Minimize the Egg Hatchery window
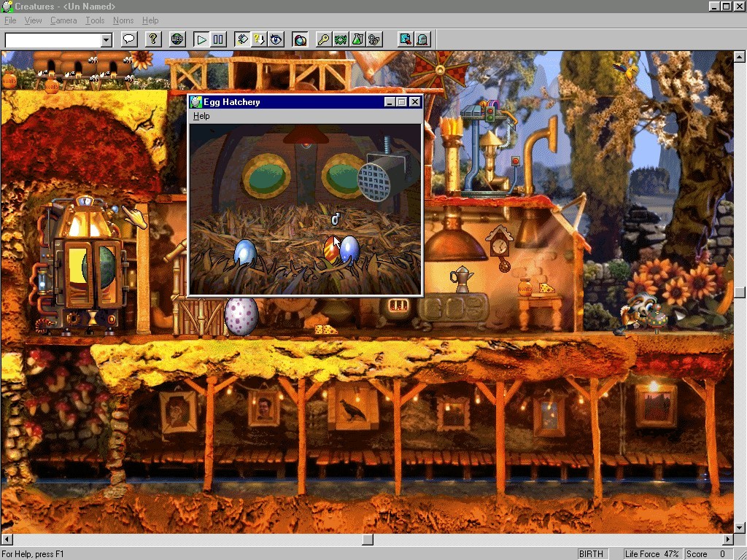The height and width of the screenshot is (560, 747). coord(390,102)
